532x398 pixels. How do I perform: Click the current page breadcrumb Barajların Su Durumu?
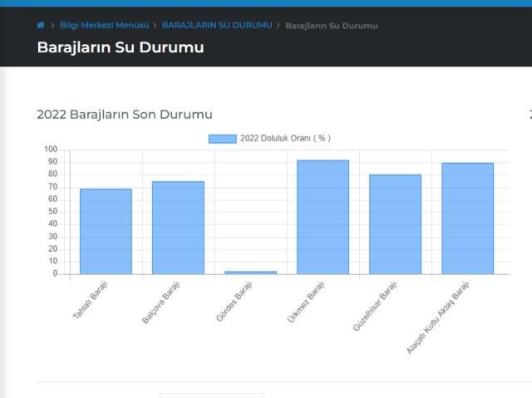331,26
